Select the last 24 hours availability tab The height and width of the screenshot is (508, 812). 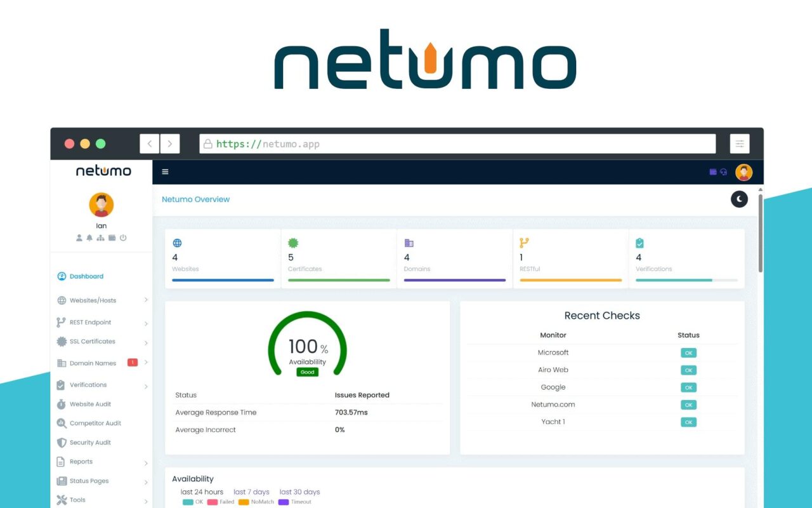(202, 492)
